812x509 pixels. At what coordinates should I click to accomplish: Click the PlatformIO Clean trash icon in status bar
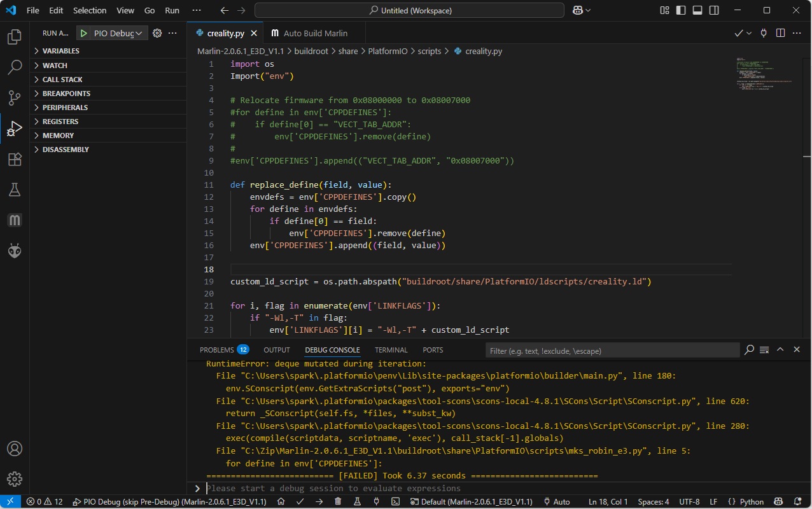tap(338, 501)
